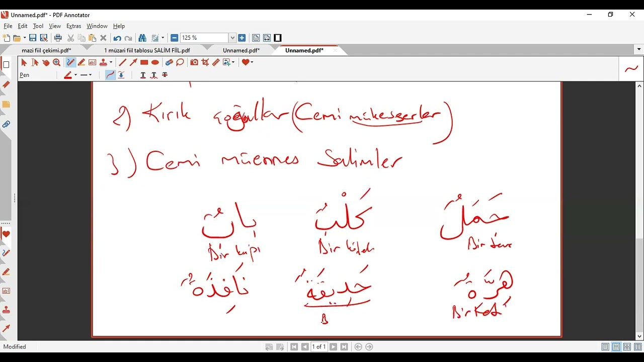Click the page number field 1 of 1
The image size is (644, 362).
pos(319,347)
